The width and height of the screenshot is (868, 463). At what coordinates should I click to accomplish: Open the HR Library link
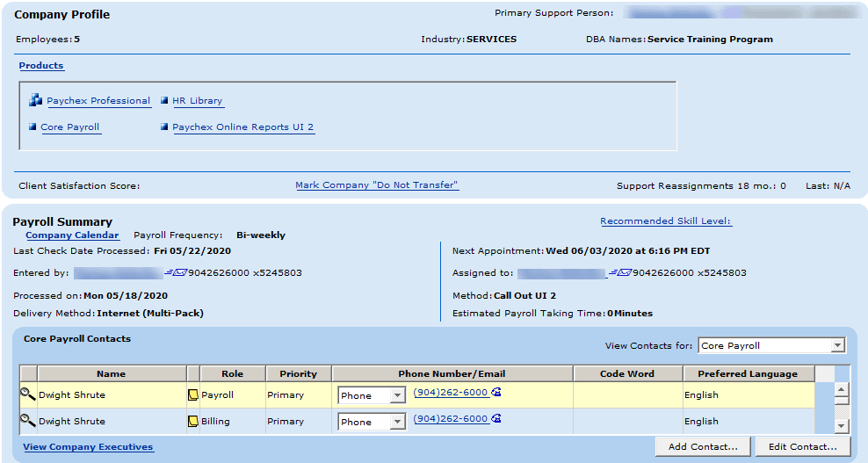[197, 101]
